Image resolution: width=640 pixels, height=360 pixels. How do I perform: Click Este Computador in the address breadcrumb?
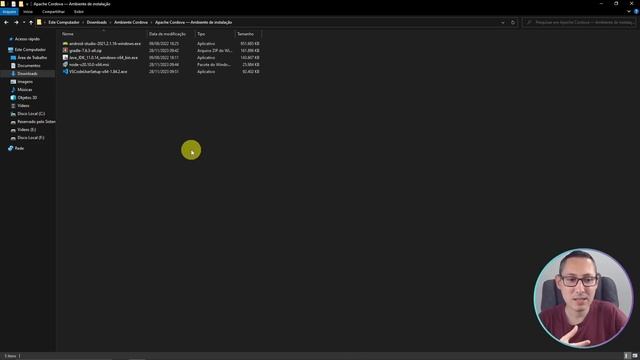(x=64, y=22)
